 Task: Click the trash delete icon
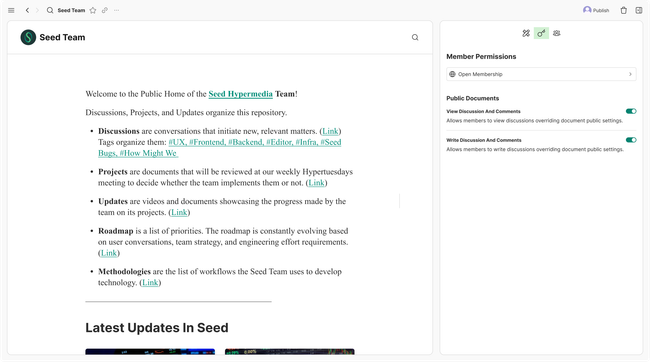(x=623, y=10)
